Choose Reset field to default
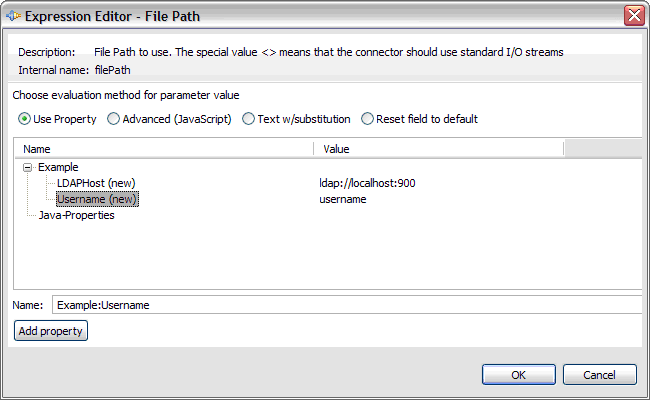The width and height of the screenshot is (650, 400). coord(367,119)
